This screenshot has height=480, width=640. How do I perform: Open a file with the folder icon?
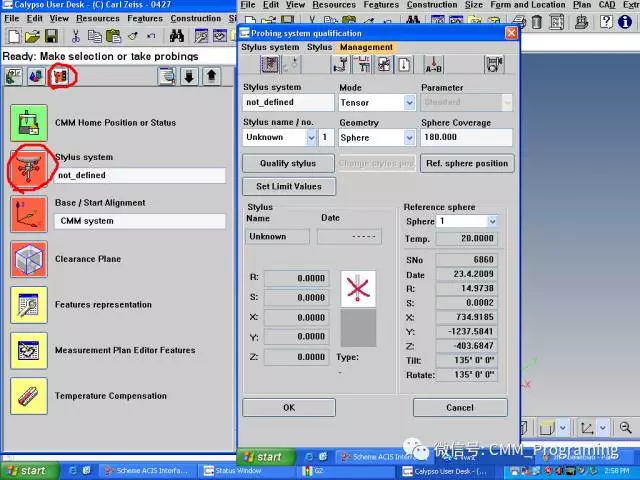pos(32,36)
